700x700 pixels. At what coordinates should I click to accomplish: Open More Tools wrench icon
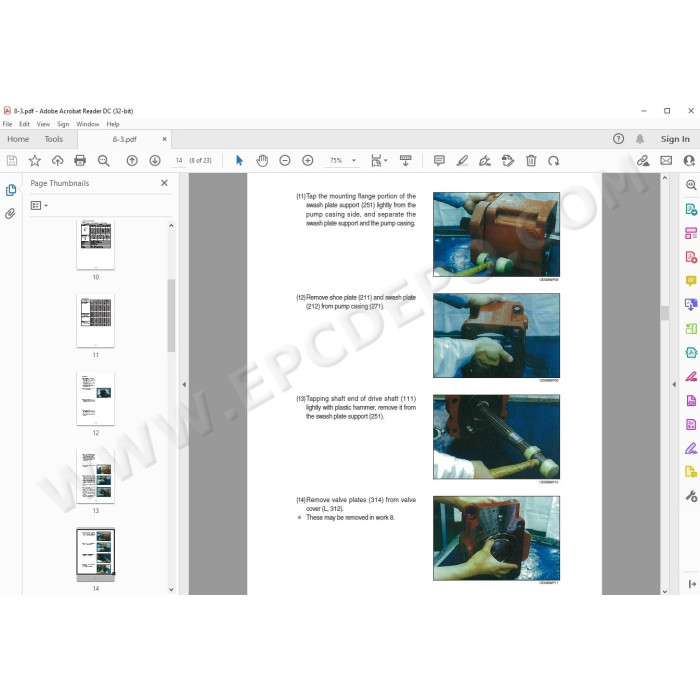click(x=691, y=496)
